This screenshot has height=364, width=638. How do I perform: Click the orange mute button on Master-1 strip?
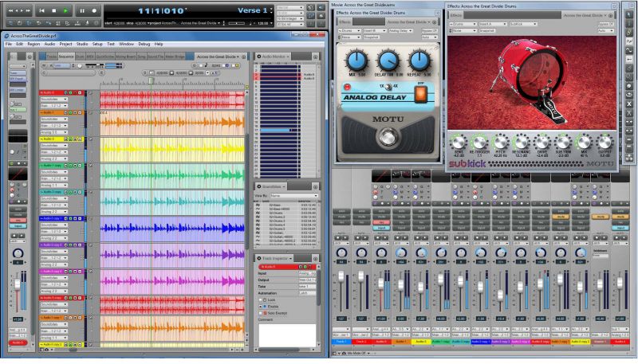tap(601, 217)
